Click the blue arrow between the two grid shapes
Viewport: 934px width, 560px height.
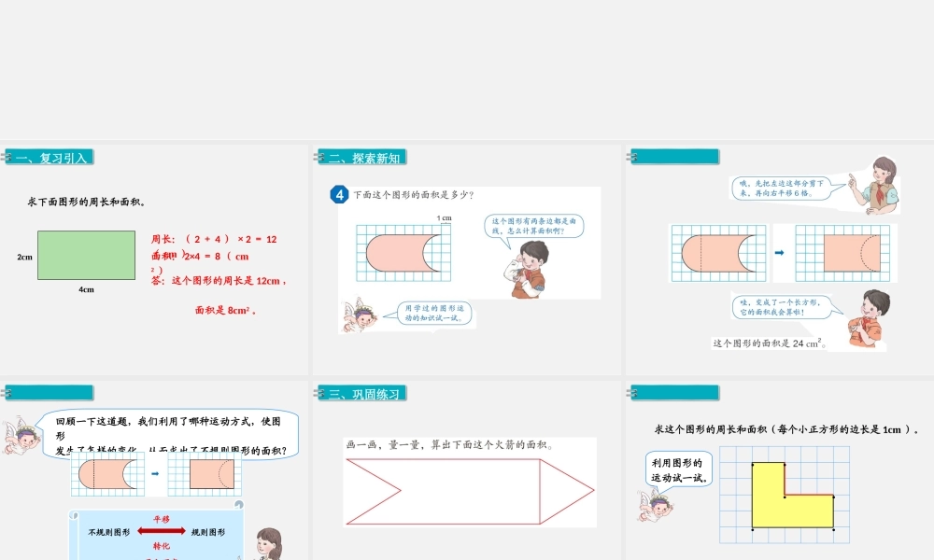click(780, 252)
